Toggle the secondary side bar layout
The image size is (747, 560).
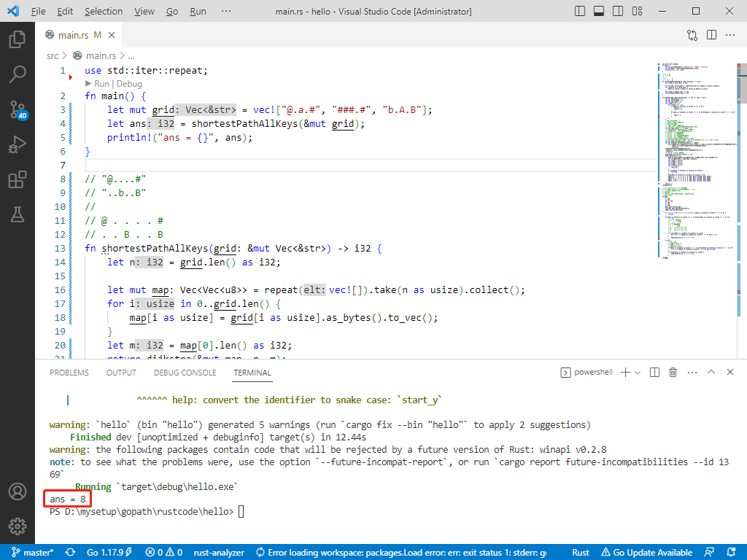(618, 11)
